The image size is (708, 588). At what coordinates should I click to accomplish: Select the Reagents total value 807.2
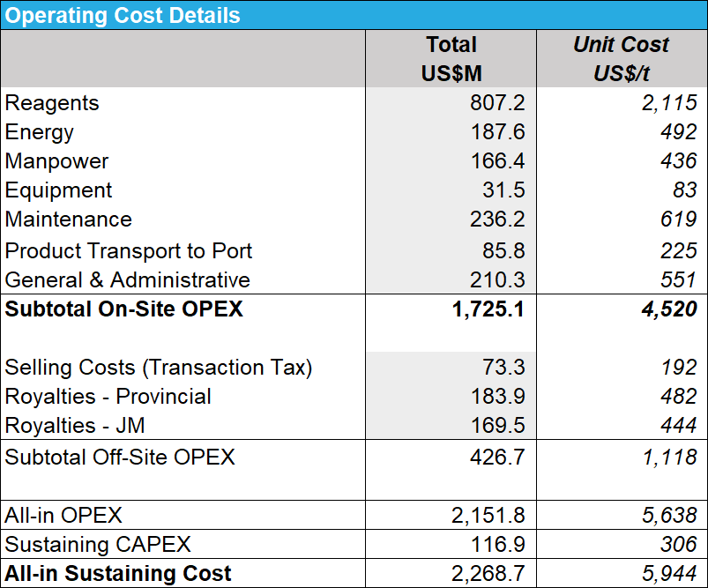(497, 103)
